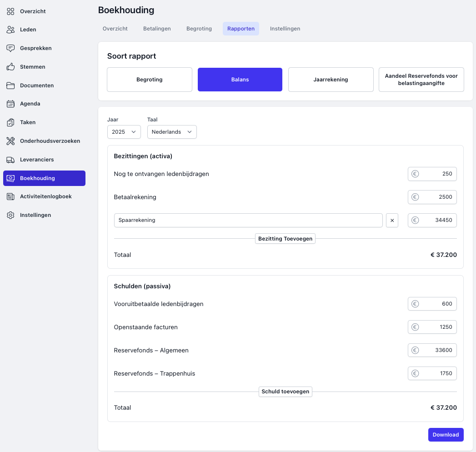Open Gesprekken in the sidebar
476x452 pixels.
pos(44,48)
